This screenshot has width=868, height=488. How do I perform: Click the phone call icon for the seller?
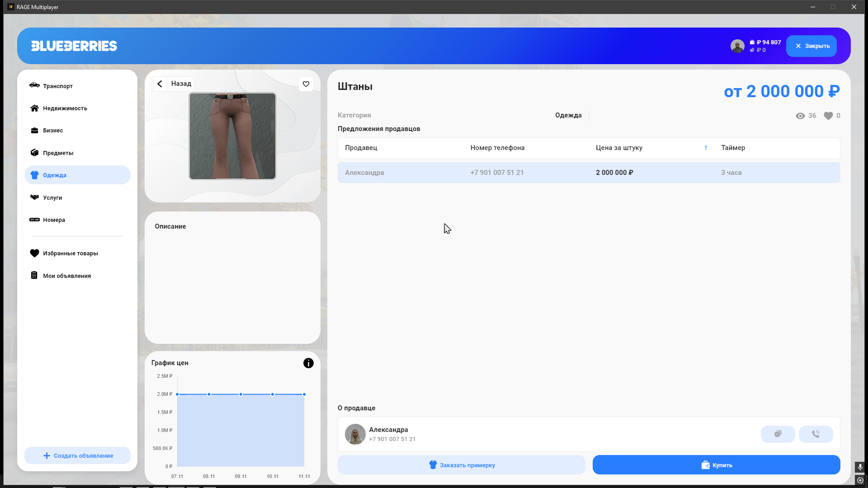click(816, 434)
